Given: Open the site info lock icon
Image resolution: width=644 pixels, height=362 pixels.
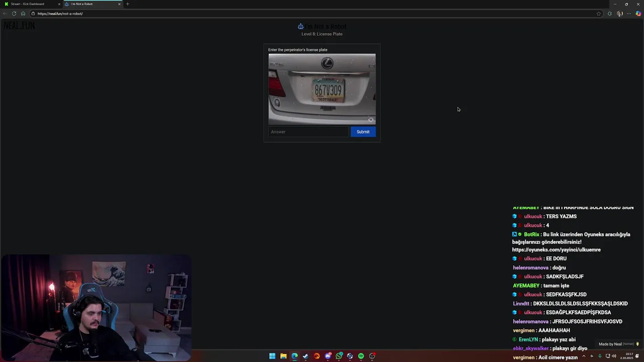Looking at the screenshot, I should [33, 14].
